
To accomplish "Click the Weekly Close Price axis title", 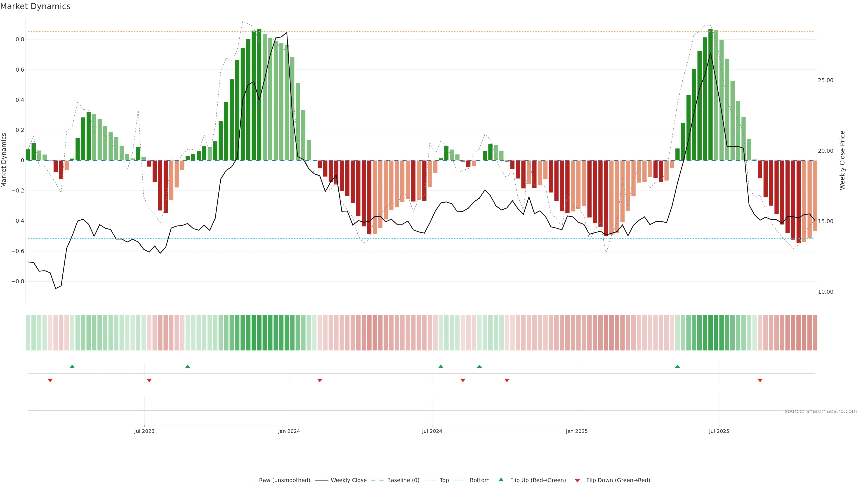I will click(x=842, y=160).
